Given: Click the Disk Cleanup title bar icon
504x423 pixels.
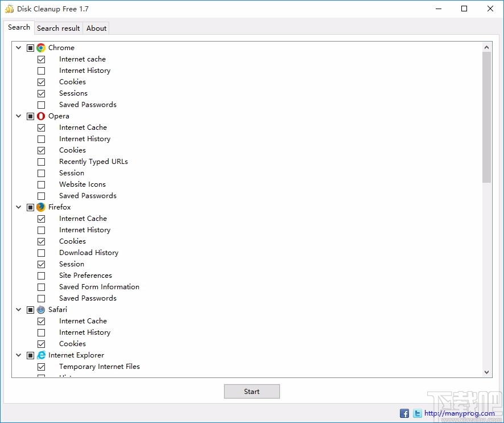Looking at the screenshot, I should point(8,9).
